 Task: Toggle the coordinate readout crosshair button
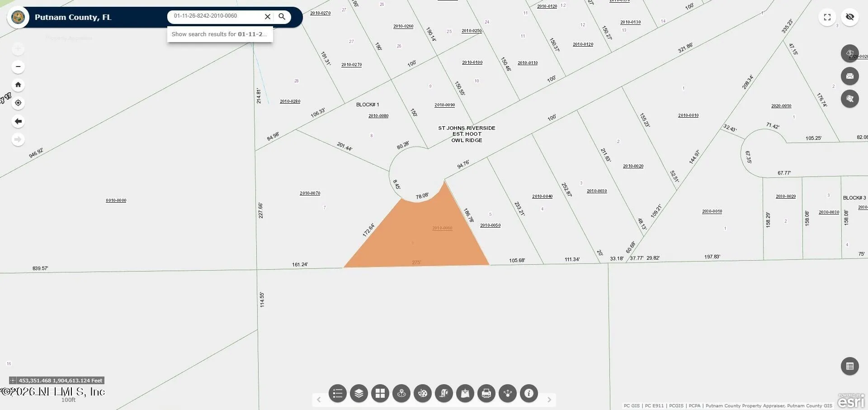(13, 381)
